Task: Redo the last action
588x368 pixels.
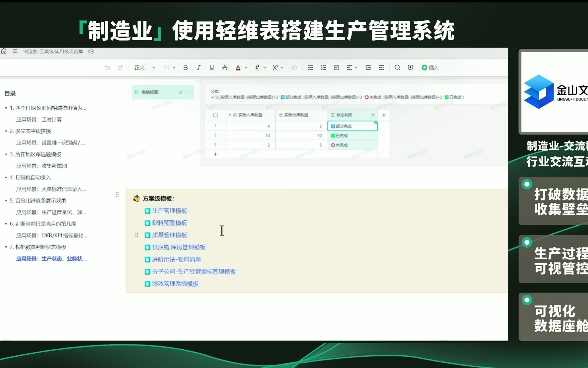Action: tap(120, 67)
